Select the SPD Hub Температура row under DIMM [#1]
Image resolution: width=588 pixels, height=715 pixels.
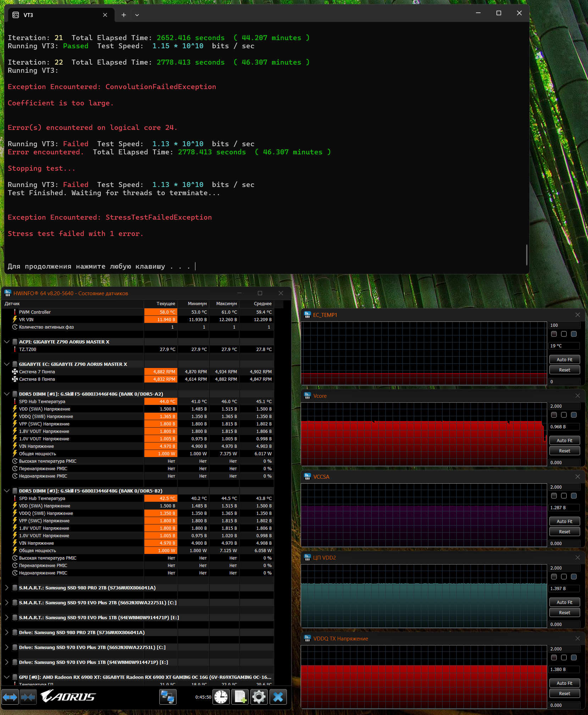click(x=138, y=402)
